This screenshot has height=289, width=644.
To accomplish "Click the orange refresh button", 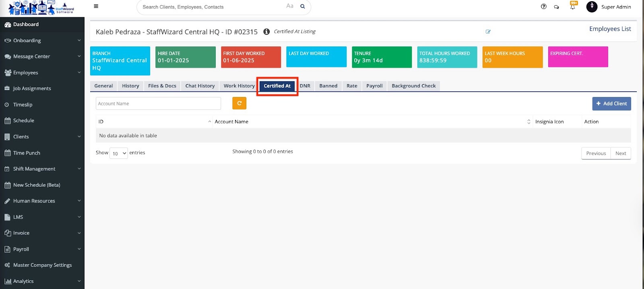I will (x=239, y=103).
